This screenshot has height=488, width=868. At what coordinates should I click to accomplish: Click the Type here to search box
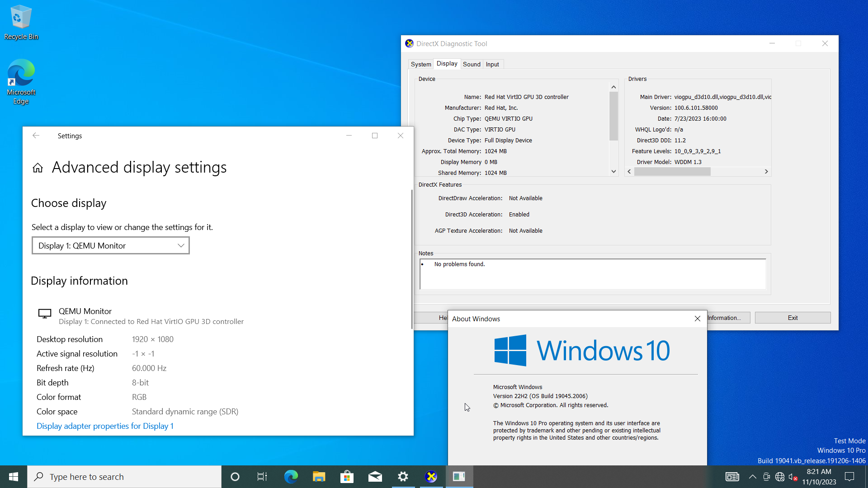point(124,477)
